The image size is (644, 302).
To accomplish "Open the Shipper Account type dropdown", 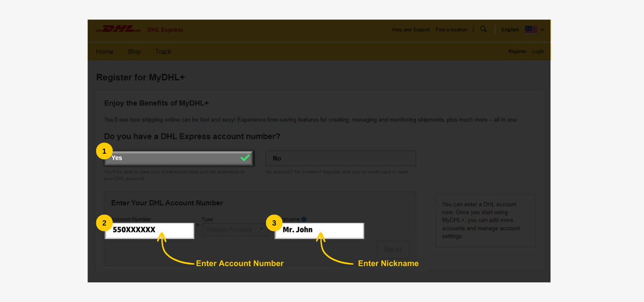I will pos(234,230).
